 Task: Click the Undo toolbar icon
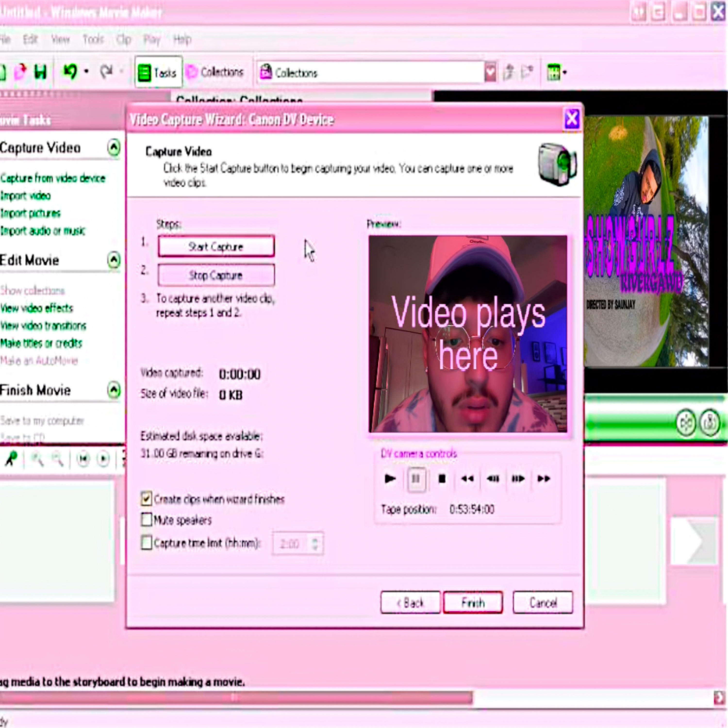(x=70, y=72)
